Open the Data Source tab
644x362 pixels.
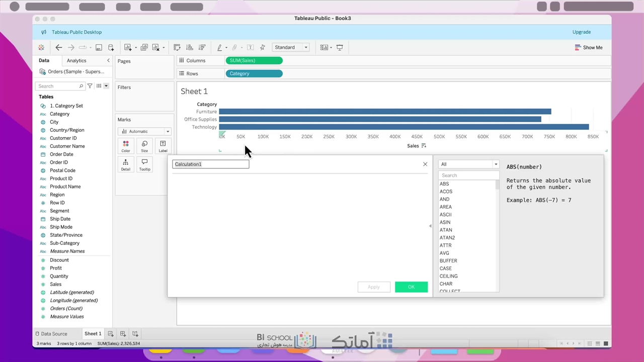[51, 334]
